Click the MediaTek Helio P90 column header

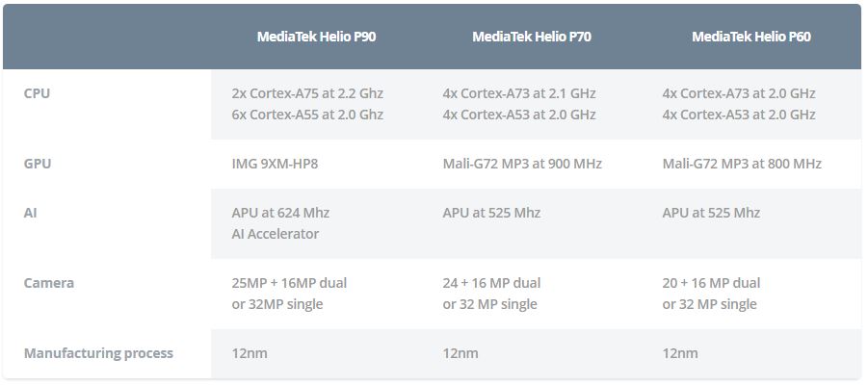click(316, 37)
